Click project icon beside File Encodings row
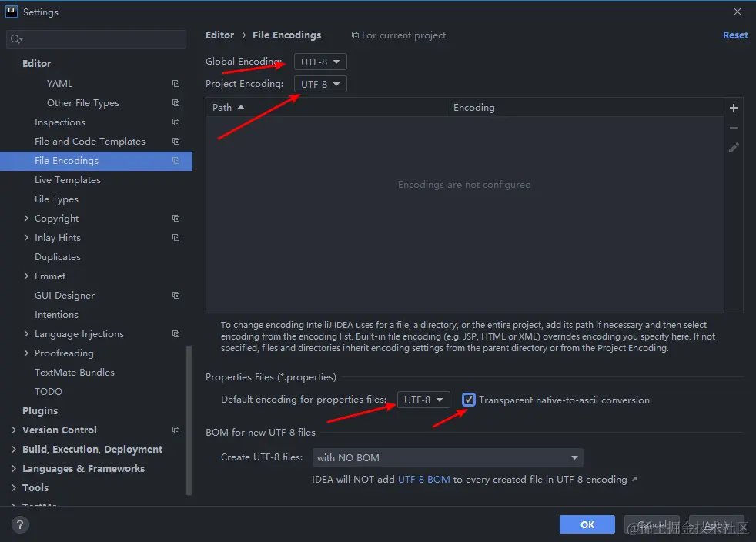The image size is (756, 542). tap(176, 161)
